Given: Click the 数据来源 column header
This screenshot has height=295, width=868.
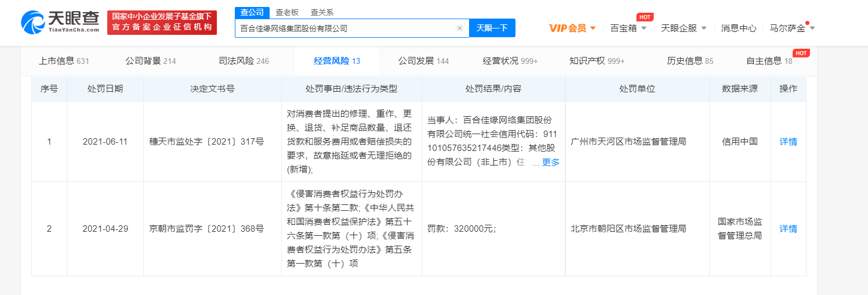Looking at the screenshot, I should [740, 89].
